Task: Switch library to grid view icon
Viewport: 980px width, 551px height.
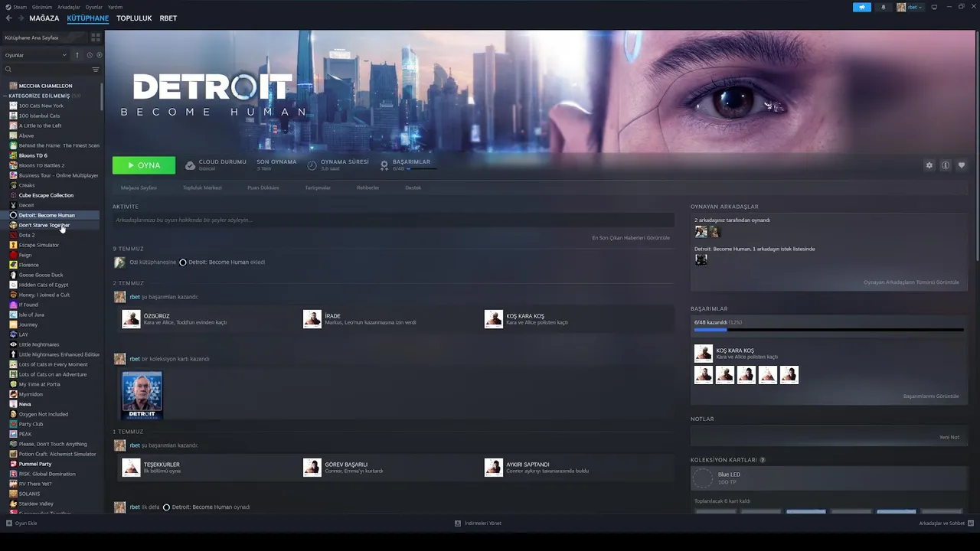Action: tap(96, 37)
